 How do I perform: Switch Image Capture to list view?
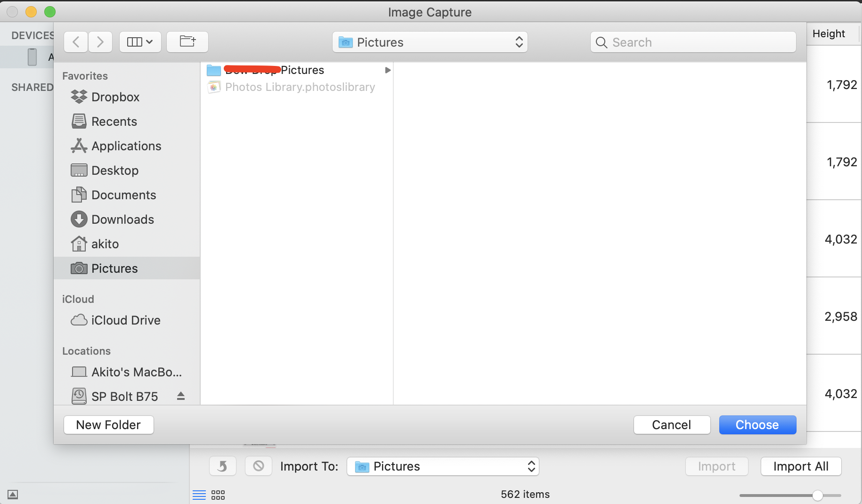(x=199, y=495)
